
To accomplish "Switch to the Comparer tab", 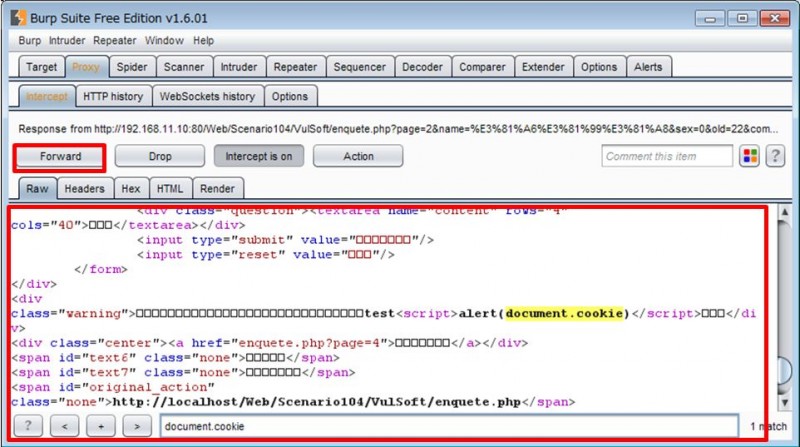I will [x=482, y=67].
